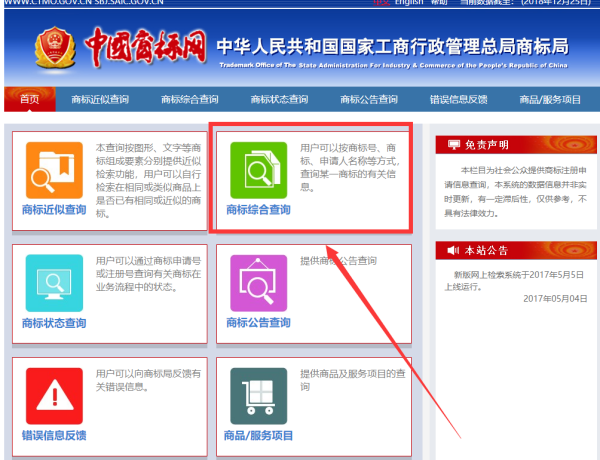600x460 pixels.
Task: Open 商标综合查询 in the navigation bar
Action: [190, 100]
